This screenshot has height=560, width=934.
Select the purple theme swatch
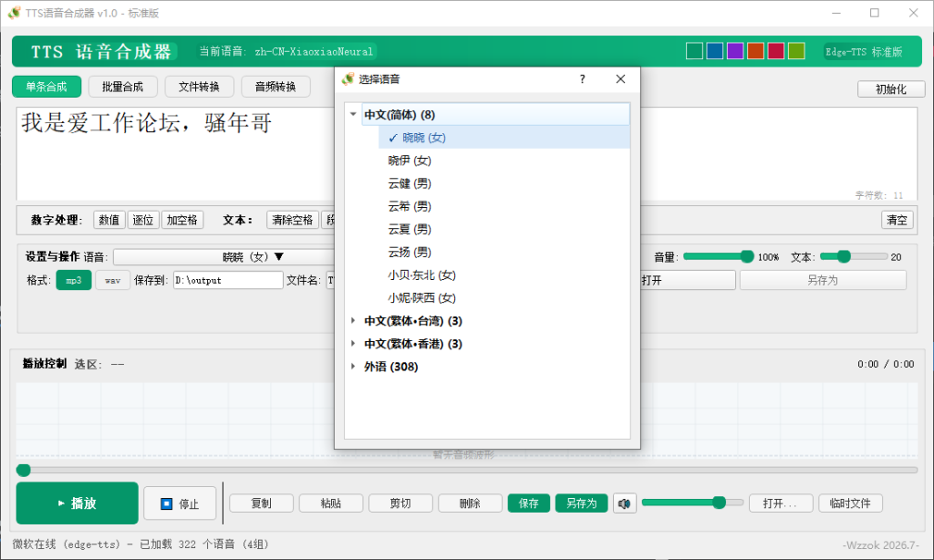click(735, 51)
